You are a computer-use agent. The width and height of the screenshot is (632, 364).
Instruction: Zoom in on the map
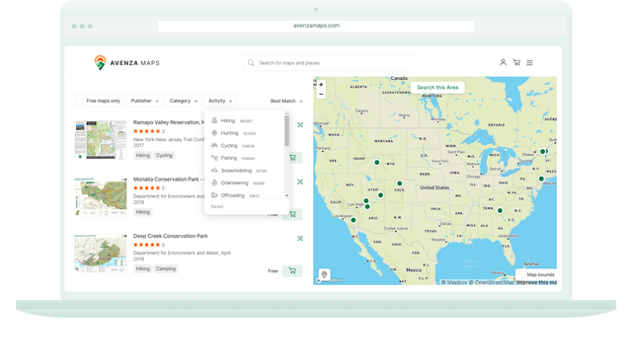click(321, 85)
